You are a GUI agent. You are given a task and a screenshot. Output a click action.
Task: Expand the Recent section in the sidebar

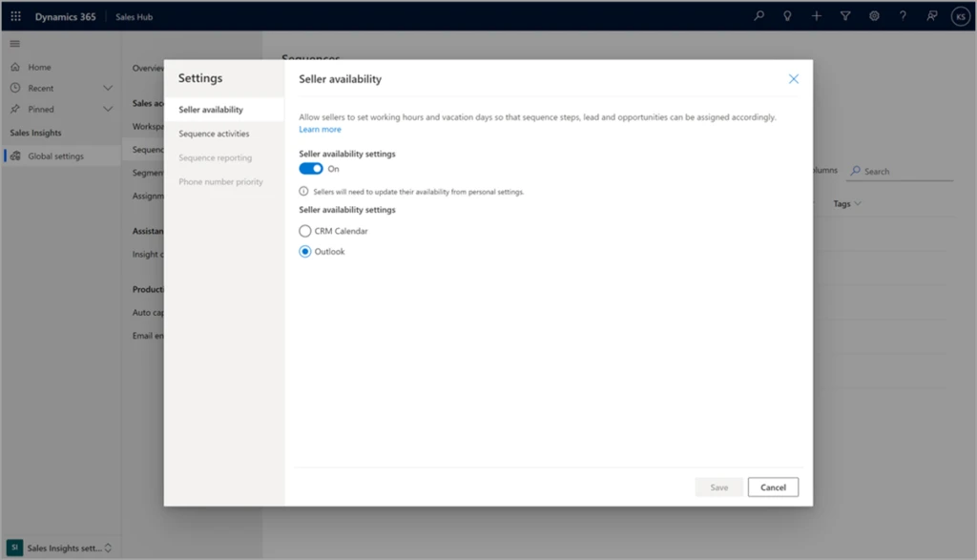tap(108, 89)
